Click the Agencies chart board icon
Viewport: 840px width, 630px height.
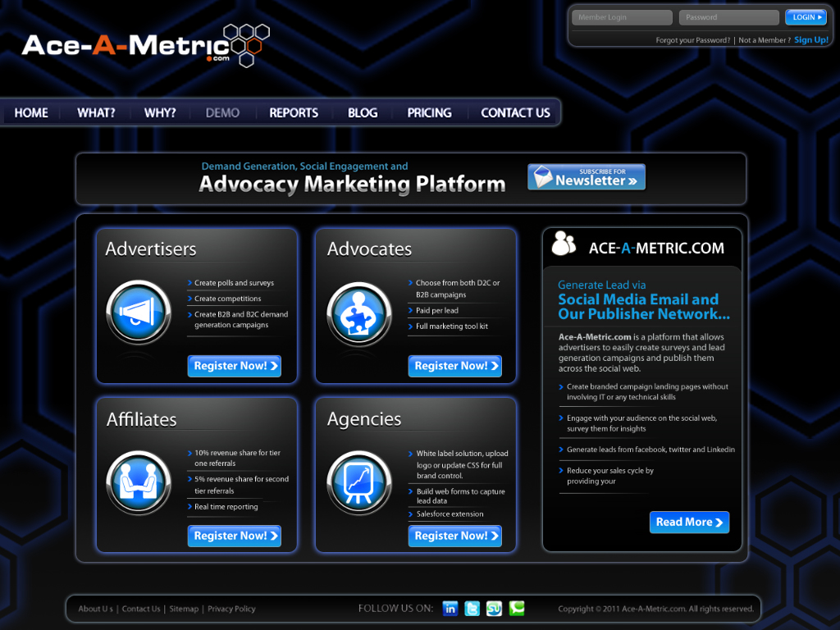pos(359,482)
